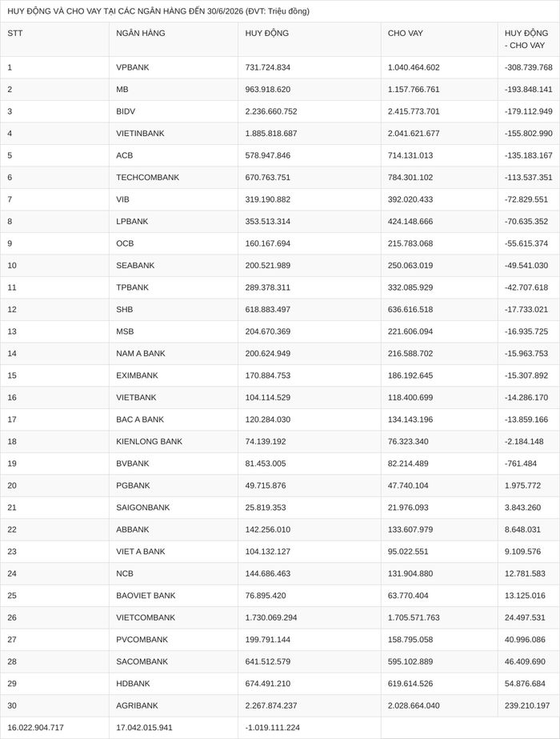560x739 pixels.
Task: Click the table title with date 30/6/2026
Action: coord(158,11)
